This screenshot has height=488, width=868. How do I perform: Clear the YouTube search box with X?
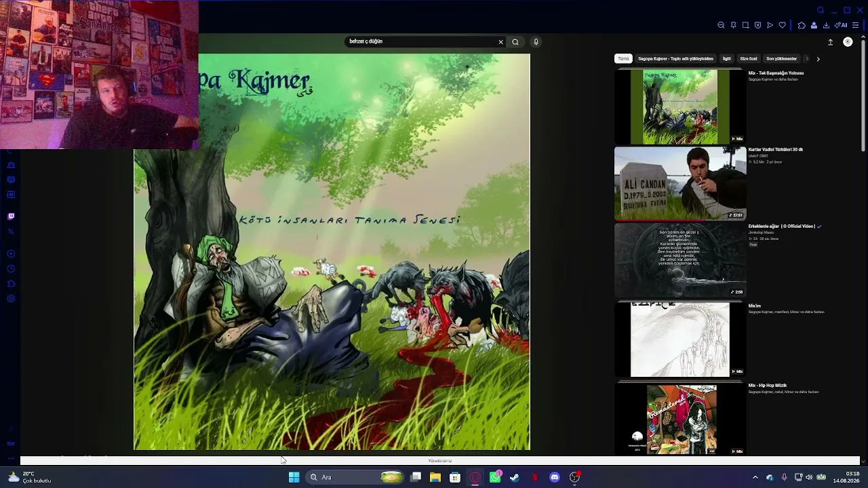(501, 42)
